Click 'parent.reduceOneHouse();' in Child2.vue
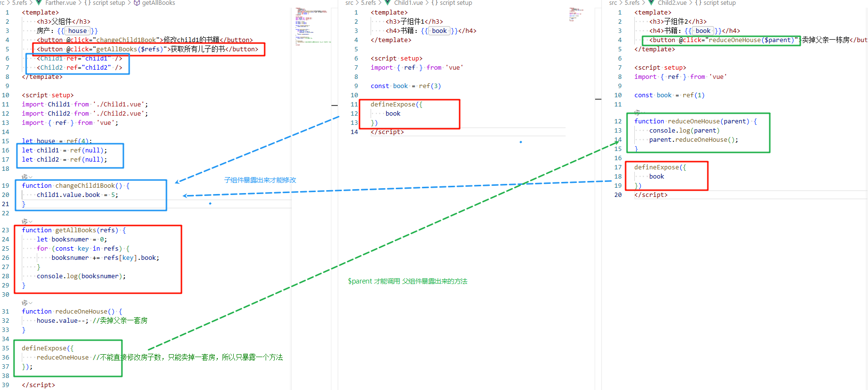 click(x=694, y=140)
